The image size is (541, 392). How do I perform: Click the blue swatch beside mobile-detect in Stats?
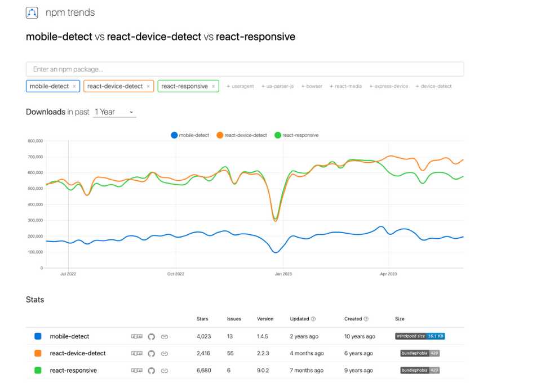(38, 336)
